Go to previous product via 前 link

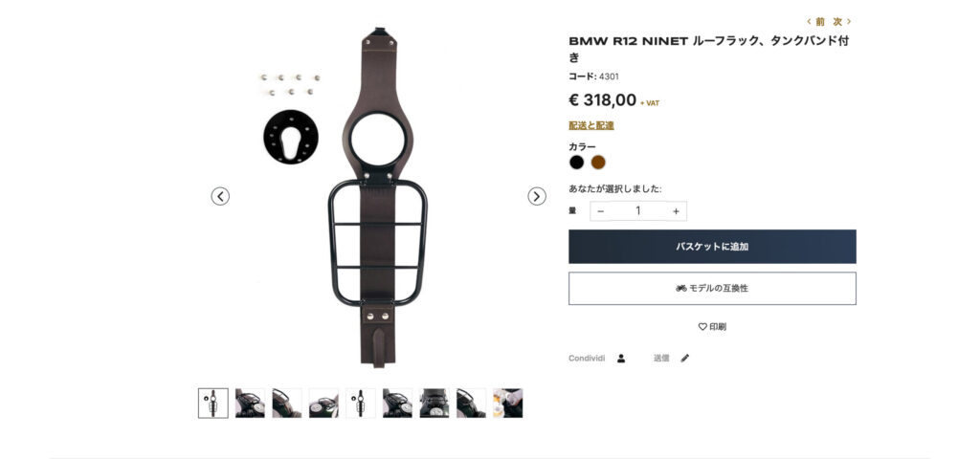click(815, 21)
